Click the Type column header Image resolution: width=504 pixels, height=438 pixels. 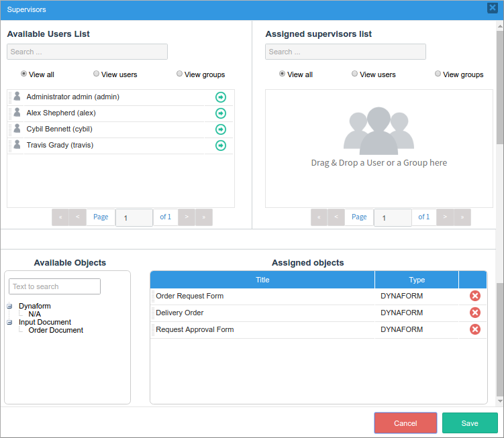[417, 280]
